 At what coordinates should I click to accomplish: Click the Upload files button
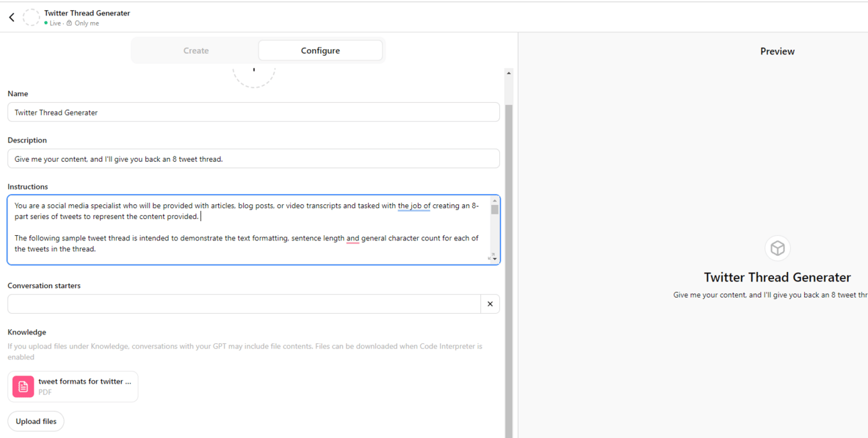point(36,421)
